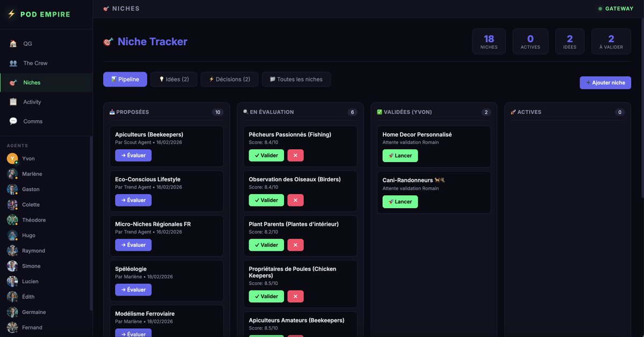Click the target icon beside Niche Tracker title
The height and width of the screenshot is (337, 644).
click(x=108, y=42)
